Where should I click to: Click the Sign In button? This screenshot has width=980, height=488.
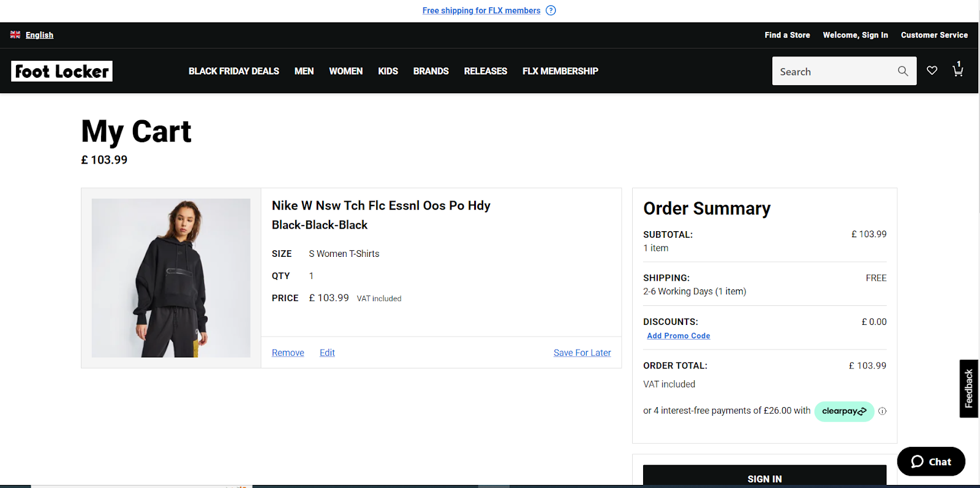764,476
